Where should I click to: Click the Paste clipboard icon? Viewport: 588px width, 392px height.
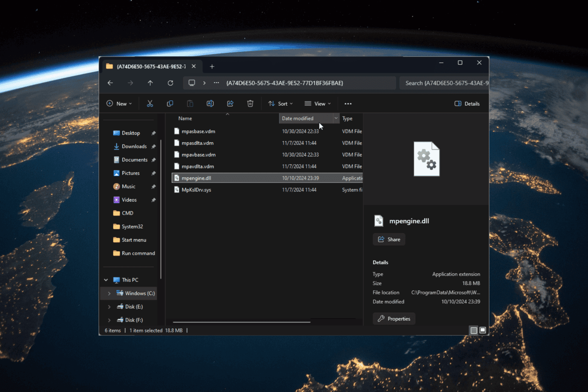tap(190, 104)
